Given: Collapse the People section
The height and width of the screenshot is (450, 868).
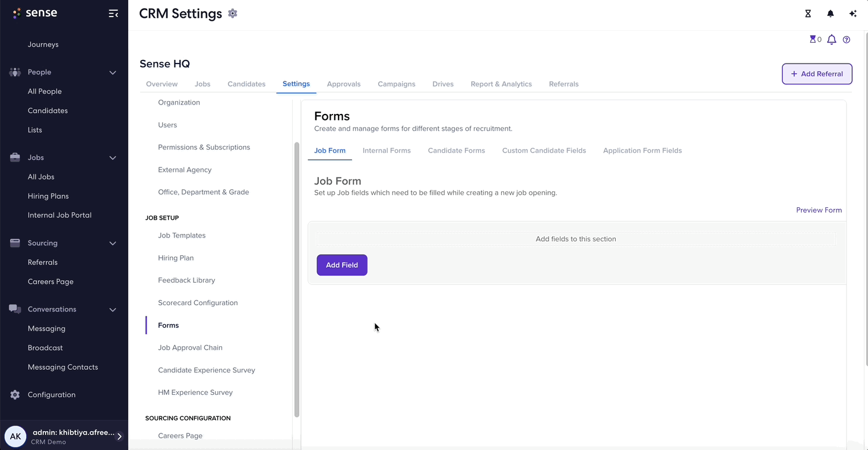Looking at the screenshot, I should (x=112, y=72).
